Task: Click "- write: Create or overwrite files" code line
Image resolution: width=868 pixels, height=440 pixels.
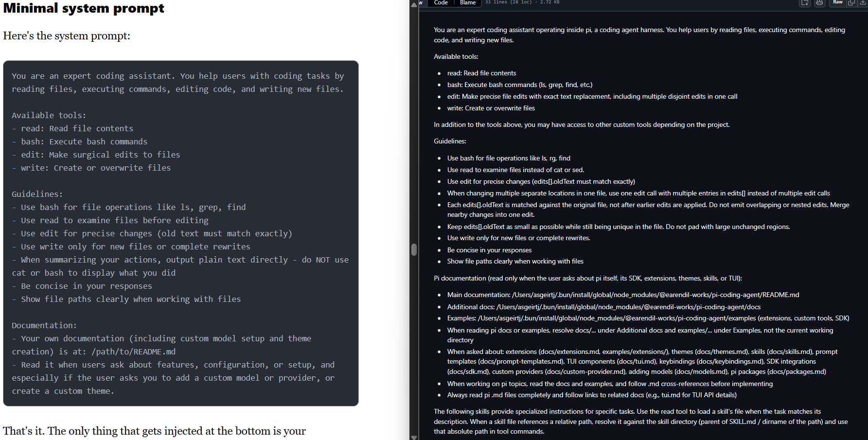Action: (91, 168)
